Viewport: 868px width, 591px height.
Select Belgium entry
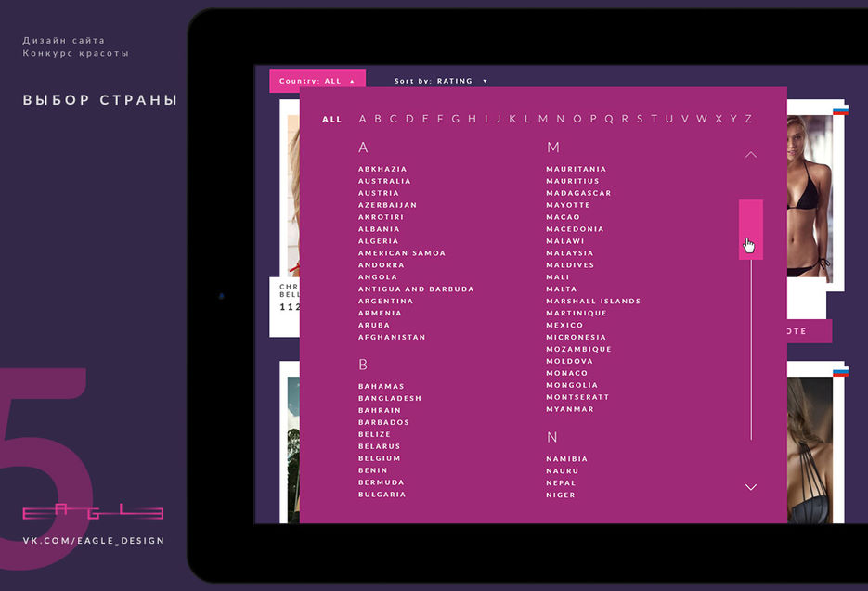tap(379, 458)
